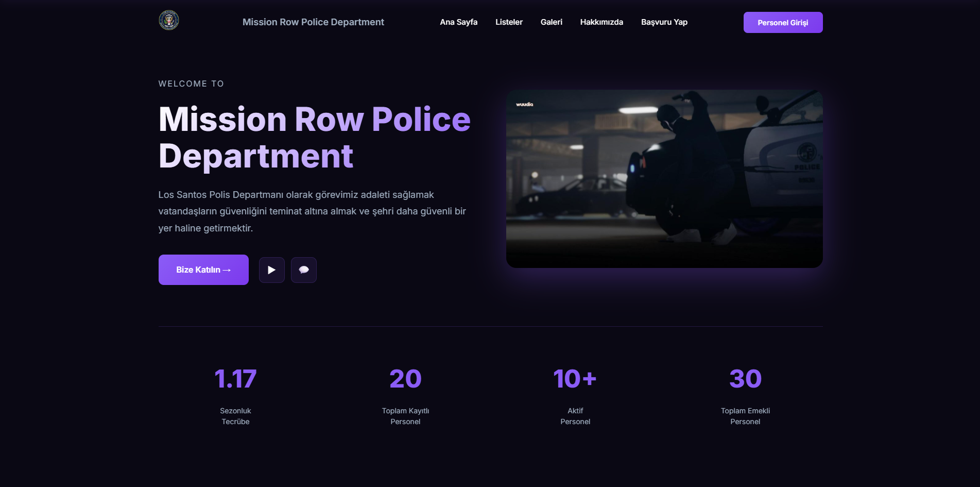Image resolution: width=980 pixels, height=487 pixels.
Task: Click the police department seal logo
Action: pos(169,20)
